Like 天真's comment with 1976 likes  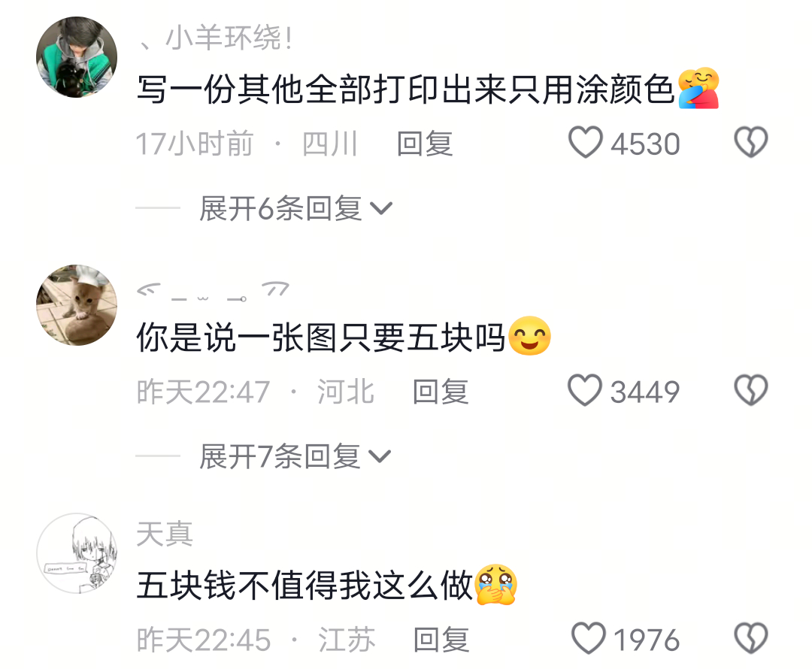pos(589,638)
